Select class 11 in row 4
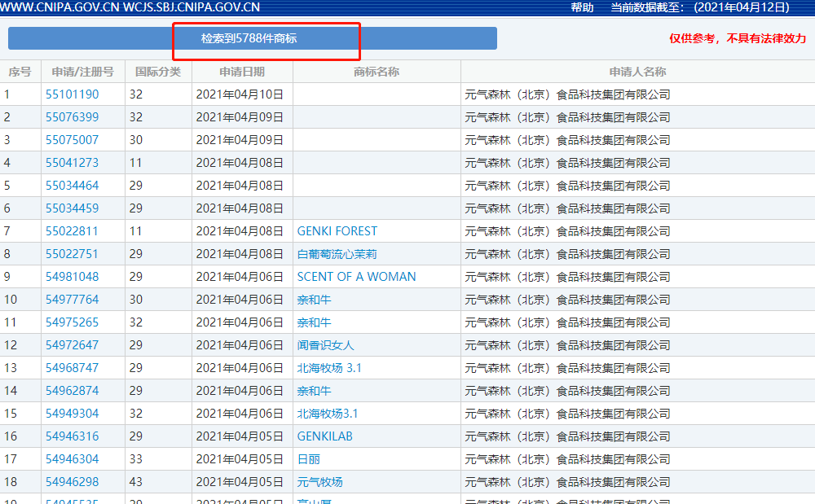This screenshot has height=504, width=815. tap(135, 163)
